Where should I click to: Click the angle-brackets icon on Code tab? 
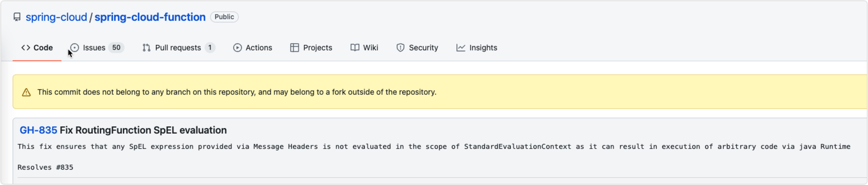pos(26,48)
